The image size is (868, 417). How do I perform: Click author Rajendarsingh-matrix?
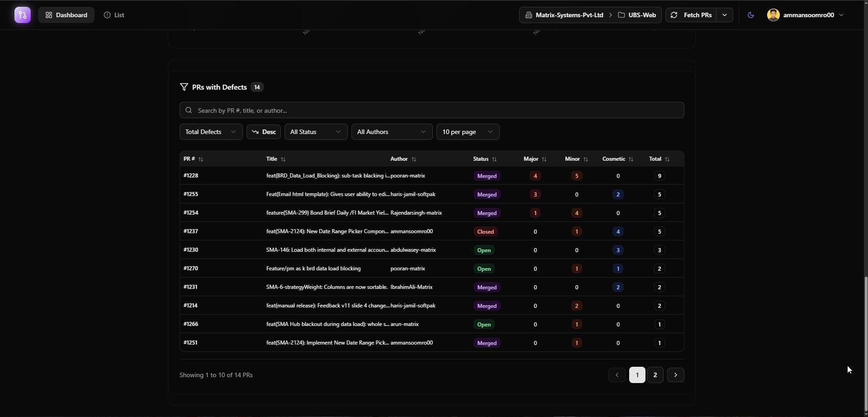(416, 213)
